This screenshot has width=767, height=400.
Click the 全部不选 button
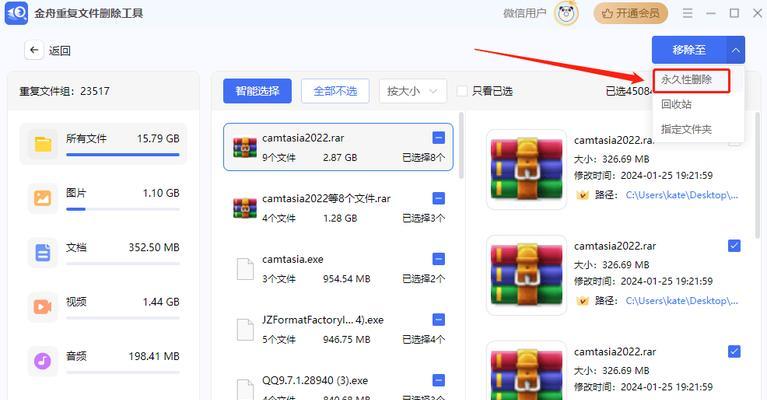pos(335,91)
